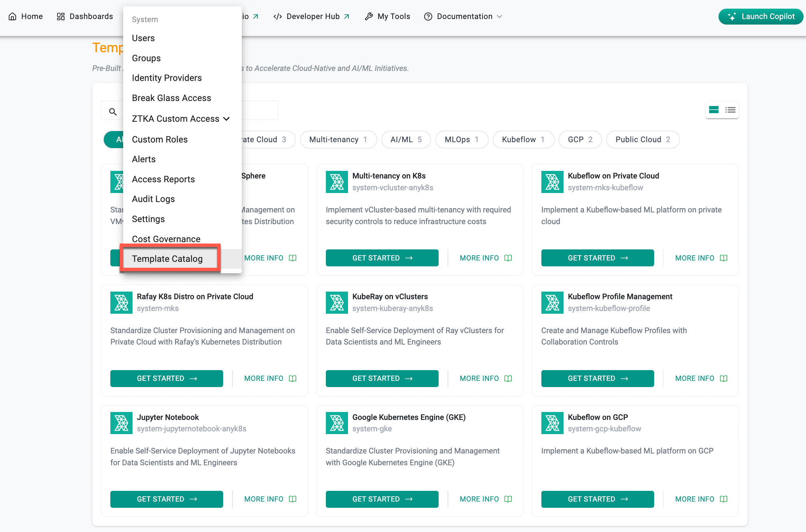Click the Home icon in the navbar
Viewport: 806px width, 532px height.
click(x=12, y=17)
